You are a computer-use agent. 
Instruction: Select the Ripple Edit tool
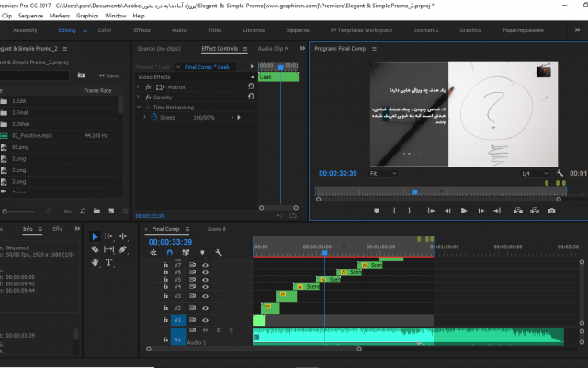pyautogui.click(x=122, y=236)
